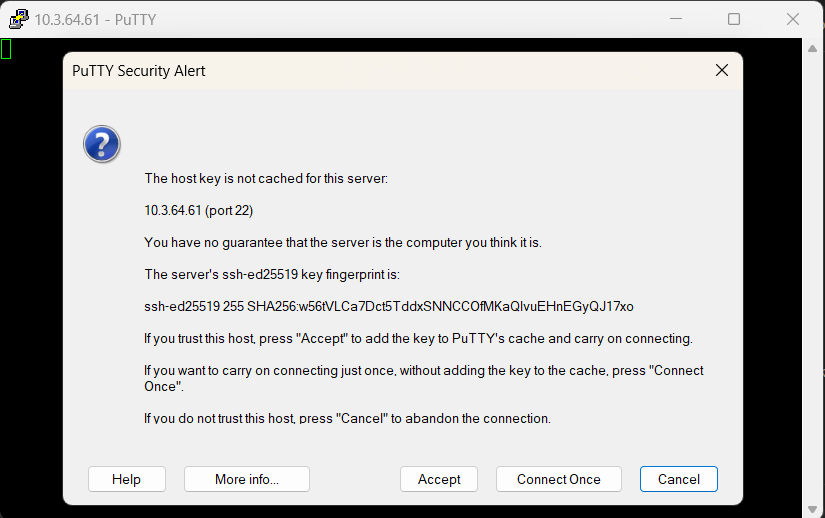Viewport: 825px width, 518px height.
Task: Click the SHA256 key fingerprint text
Action: [x=389, y=306]
